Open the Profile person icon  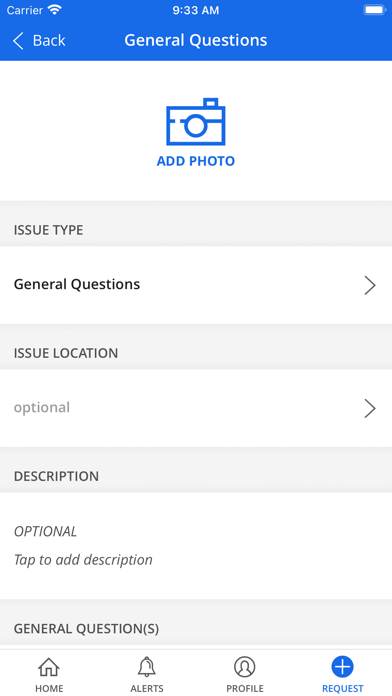tap(245, 667)
